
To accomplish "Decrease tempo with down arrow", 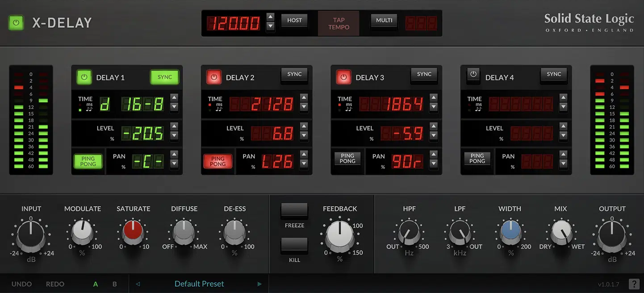I will pyautogui.click(x=270, y=26).
